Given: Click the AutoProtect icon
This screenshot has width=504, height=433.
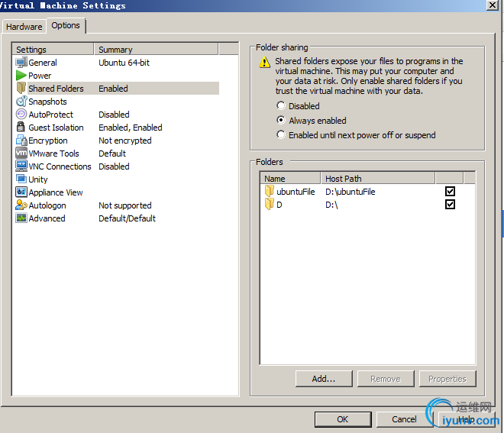Looking at the screenshot, I should [x=21, y=114].
